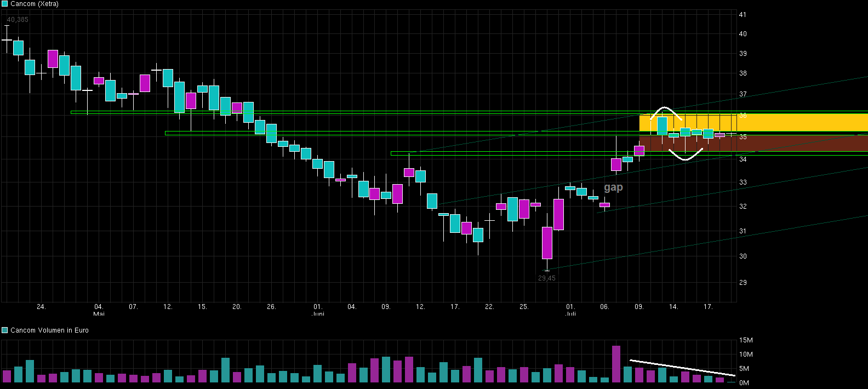Click date axis label '14.'
Image resolution: width=868 pixels, height=389 pixels.
point(673,307)
